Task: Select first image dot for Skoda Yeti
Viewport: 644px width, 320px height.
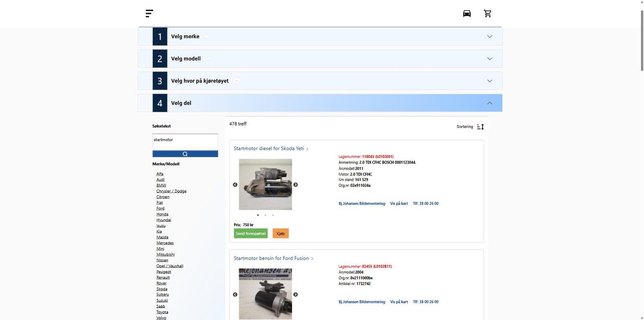Action: (x=258, y=215)
